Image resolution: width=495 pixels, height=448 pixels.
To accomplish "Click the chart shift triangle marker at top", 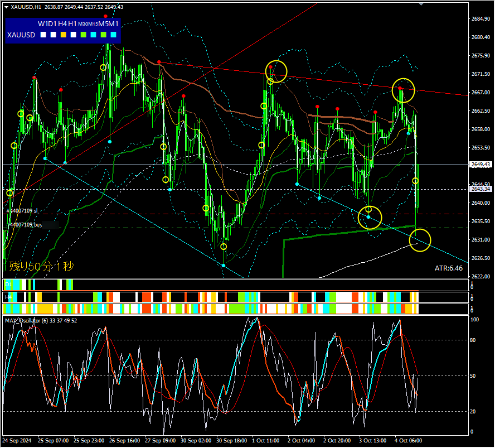I will point(421,4).
